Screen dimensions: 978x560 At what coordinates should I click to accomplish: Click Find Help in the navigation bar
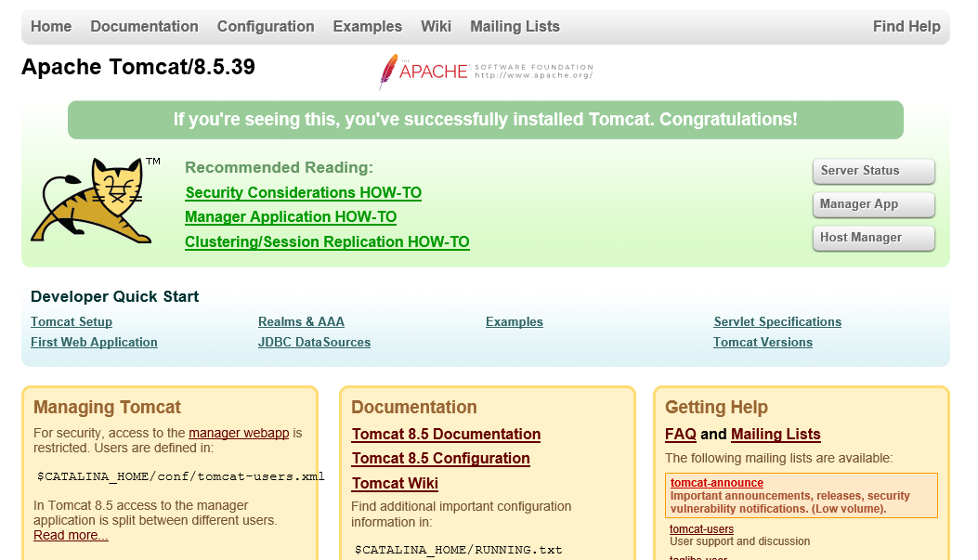tap(906, 26)
